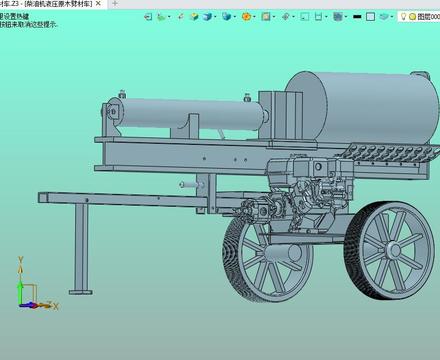Click the gray diamond-shaped toolbar icon
Image resolution: width=440 pixels, height=360 pixels.
click(285, 16)
